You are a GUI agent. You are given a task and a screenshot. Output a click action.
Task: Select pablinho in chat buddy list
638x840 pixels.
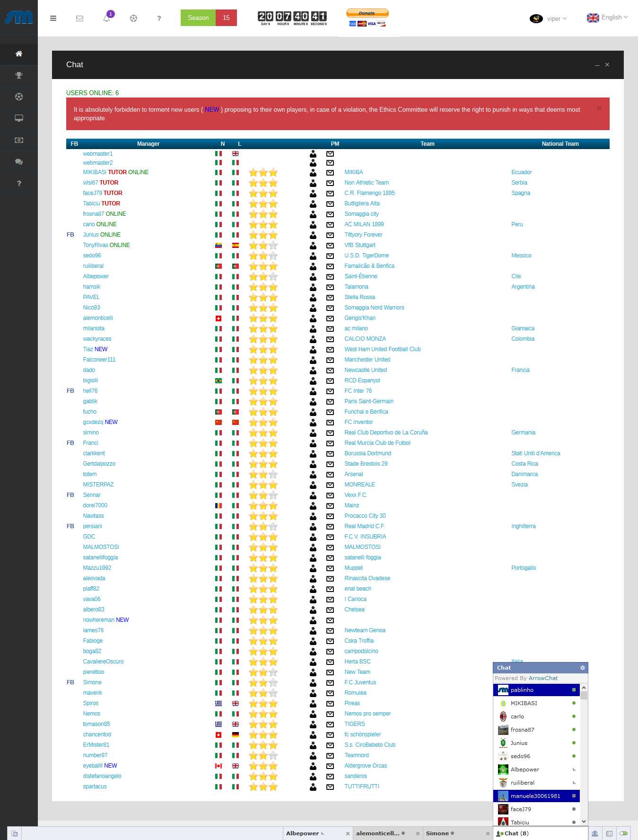536,690
